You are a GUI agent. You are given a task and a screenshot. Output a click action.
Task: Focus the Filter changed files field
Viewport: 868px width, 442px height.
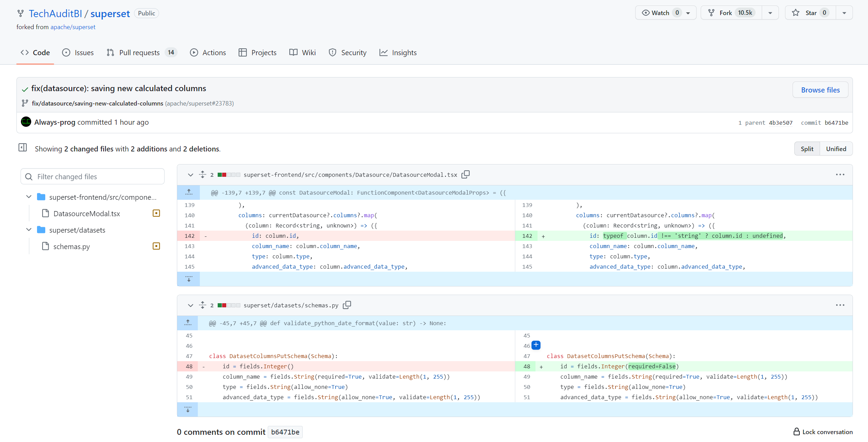(x=93, y=176)
